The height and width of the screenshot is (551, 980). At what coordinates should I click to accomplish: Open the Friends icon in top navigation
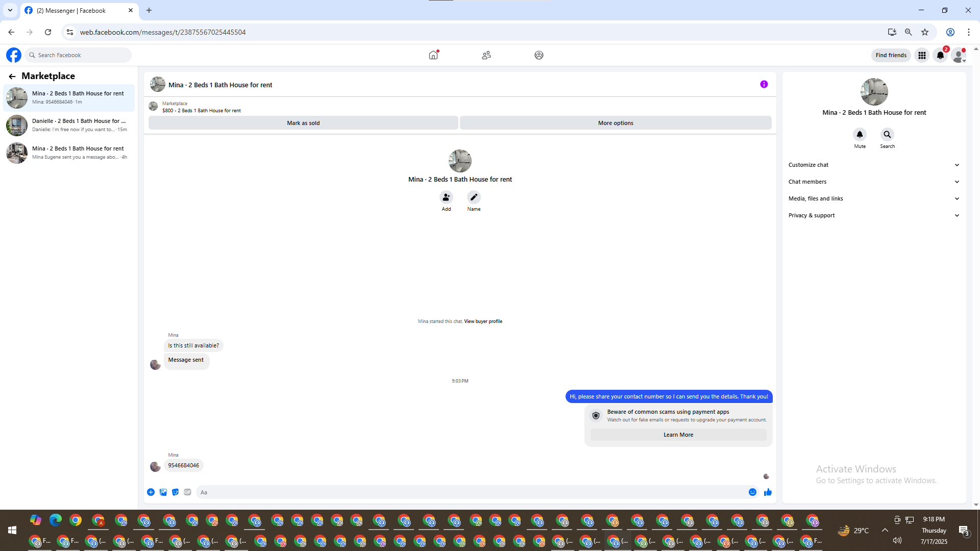(486, 55)
